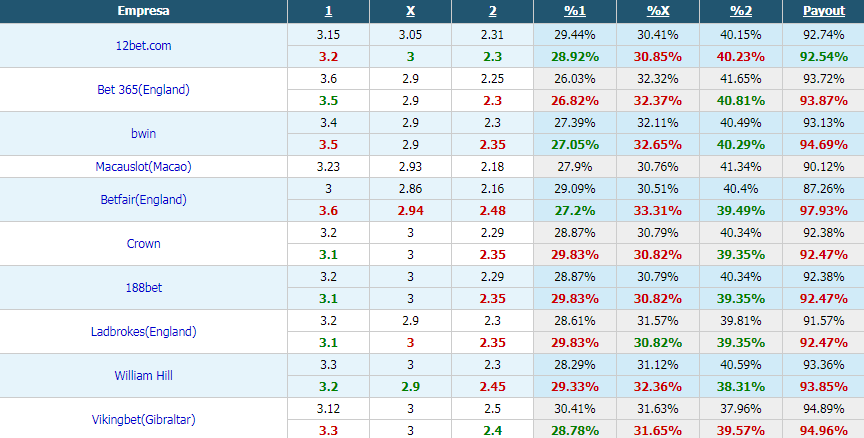This screenshot has width=864, height=438.
Task: Open the Crown bookmaker link
Action: [x=143, y=244]
